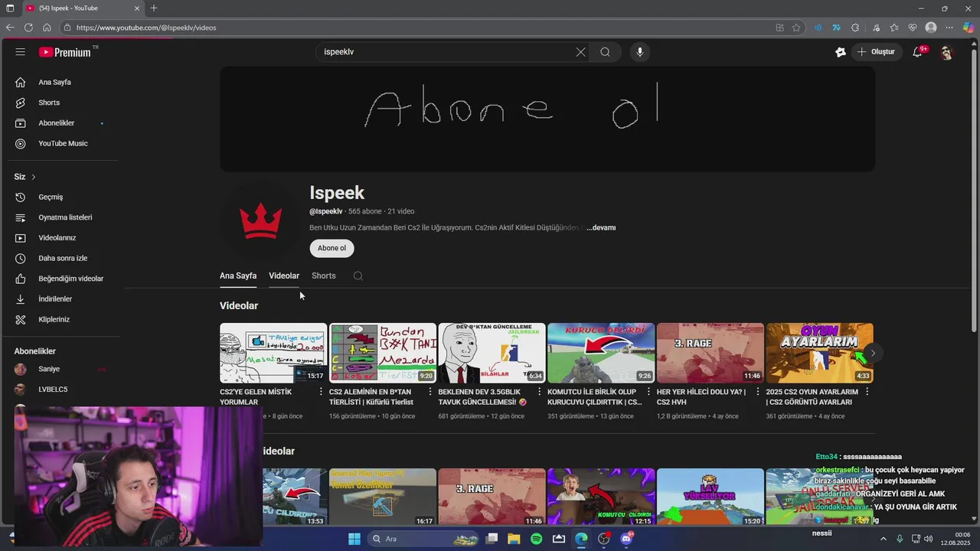The width and height of the screenshot is (980, 551).
Task: Click the Oluştur create button
Action: pyautogui.click(x=876, y=52)
